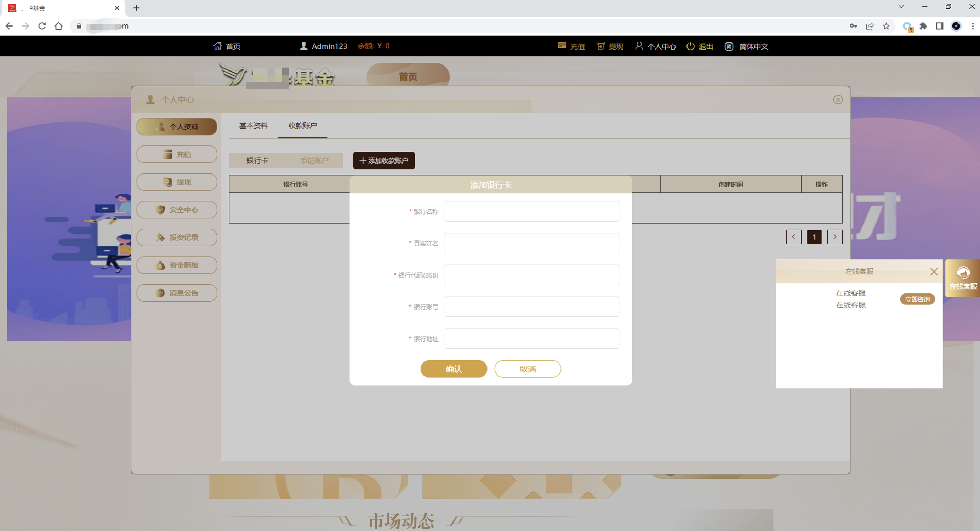
Task: Click the 在线客服 headset floating icon
Action: (x=963, y=278)
